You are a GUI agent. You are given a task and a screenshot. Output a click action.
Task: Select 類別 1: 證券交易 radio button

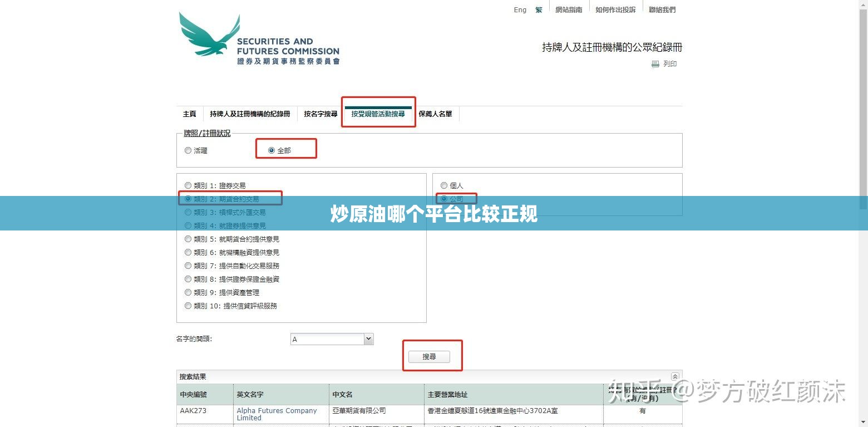pos(188,185)
